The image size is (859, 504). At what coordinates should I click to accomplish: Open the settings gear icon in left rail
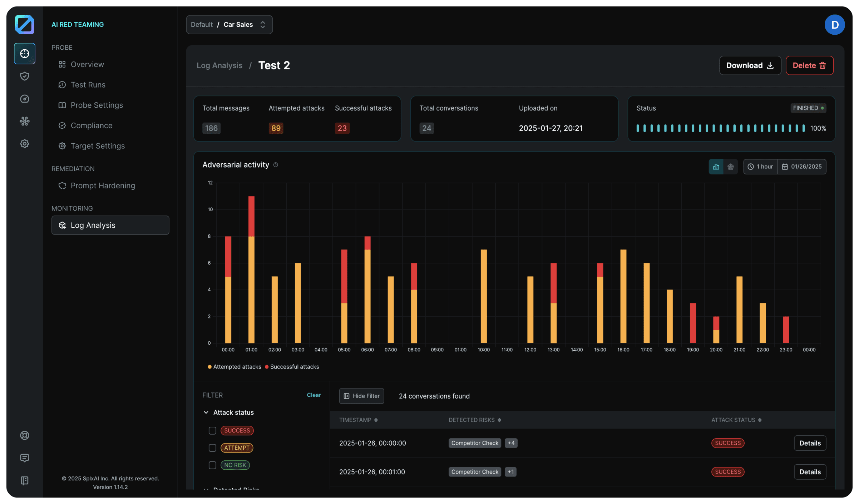point(24,143)
